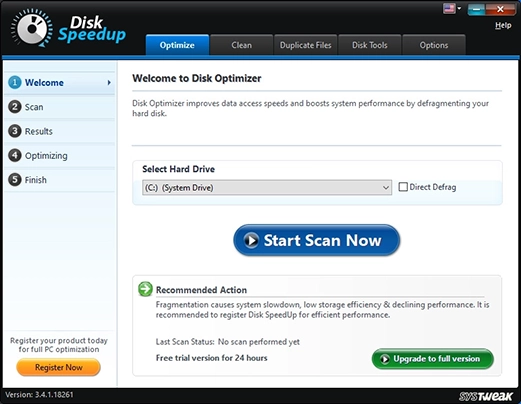
Task: Click 'Last Scan Status: No scan performed yet' text
Action: click(228, 342)
